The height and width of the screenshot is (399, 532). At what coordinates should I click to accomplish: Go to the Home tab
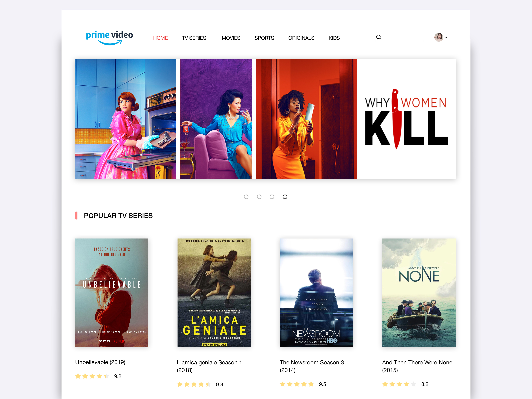coord(160,38)
